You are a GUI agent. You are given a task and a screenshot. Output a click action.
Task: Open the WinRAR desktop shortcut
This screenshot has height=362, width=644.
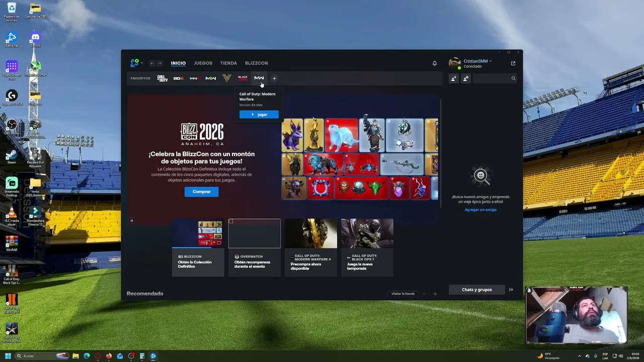12,244
